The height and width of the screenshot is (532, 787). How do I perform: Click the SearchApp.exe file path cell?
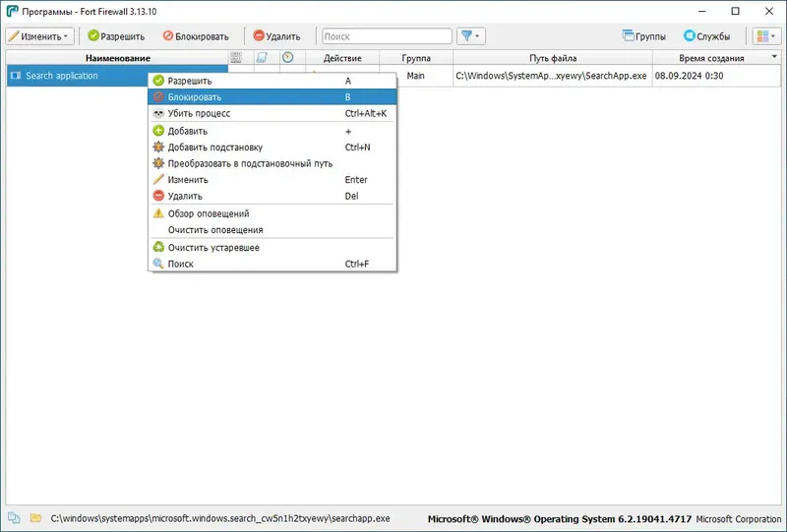551,76
